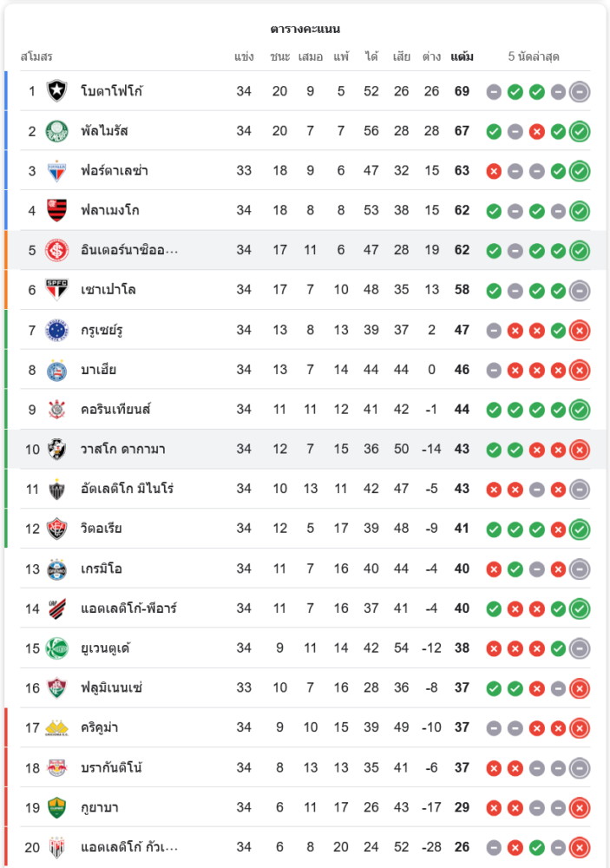Click Palmeiras' latest match win indicator
The image size is (610, 868).
580,131
